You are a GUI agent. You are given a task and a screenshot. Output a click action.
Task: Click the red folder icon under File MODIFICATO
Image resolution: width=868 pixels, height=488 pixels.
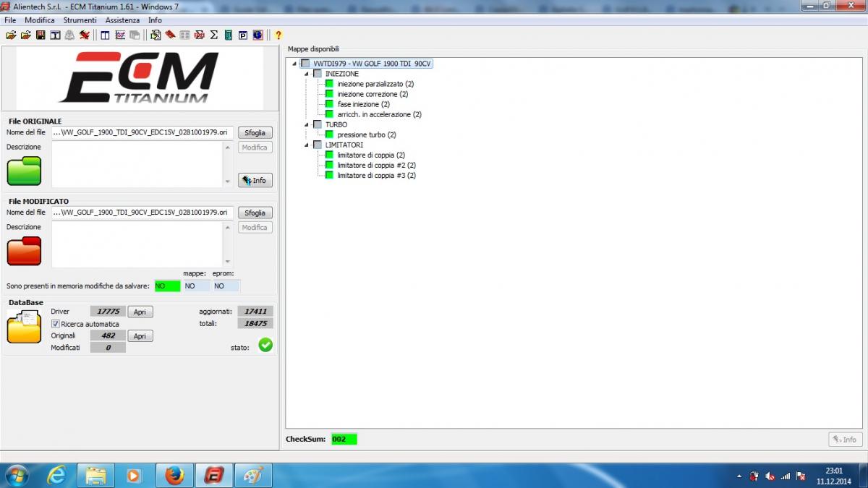24,251
